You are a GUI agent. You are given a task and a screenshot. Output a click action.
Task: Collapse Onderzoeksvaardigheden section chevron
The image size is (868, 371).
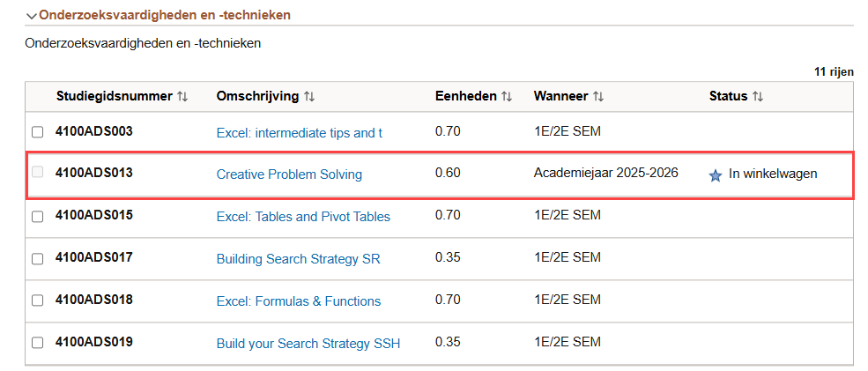coord(32,16)
